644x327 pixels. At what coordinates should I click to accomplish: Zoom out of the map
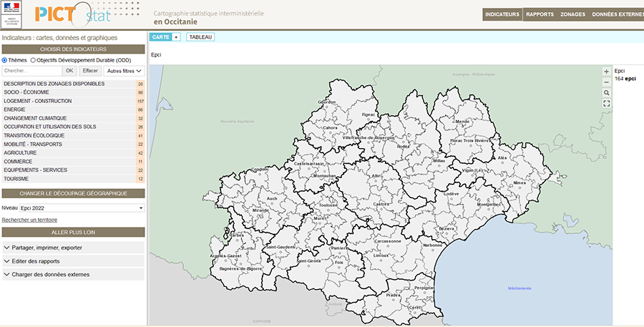(x=607, y=82)
